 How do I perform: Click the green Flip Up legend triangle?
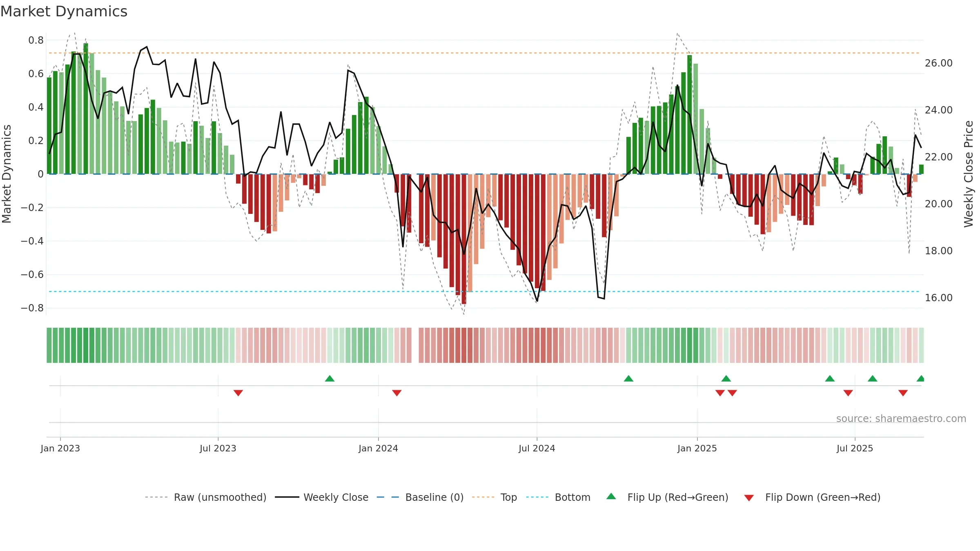tap(611, 496)
